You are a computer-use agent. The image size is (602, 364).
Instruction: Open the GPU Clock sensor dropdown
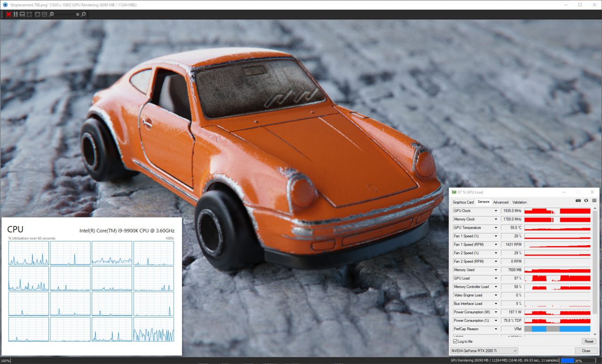(496, 211)
